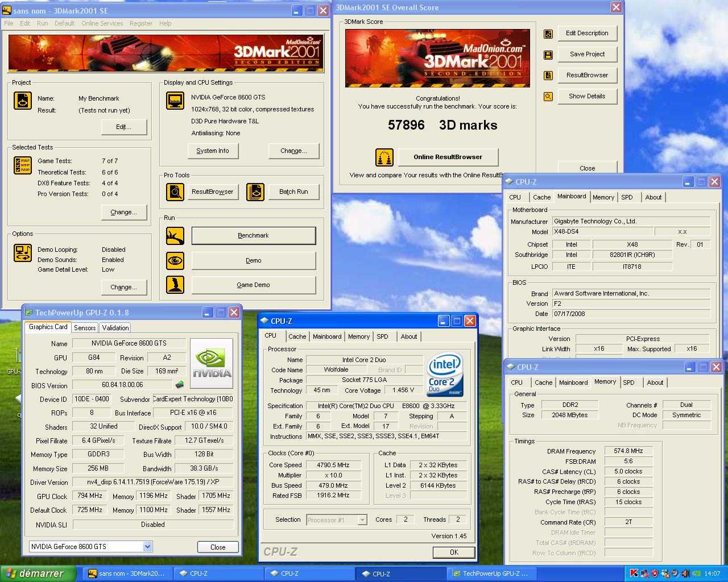Click the GPU Clock field showing 794 MHz
This screenshot has width=728, height=582.
(x=90, y=496)
